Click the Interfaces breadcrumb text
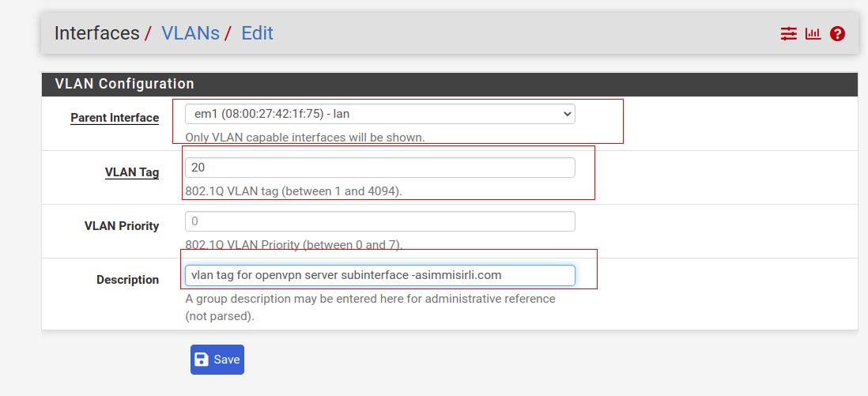 (97, 33)
